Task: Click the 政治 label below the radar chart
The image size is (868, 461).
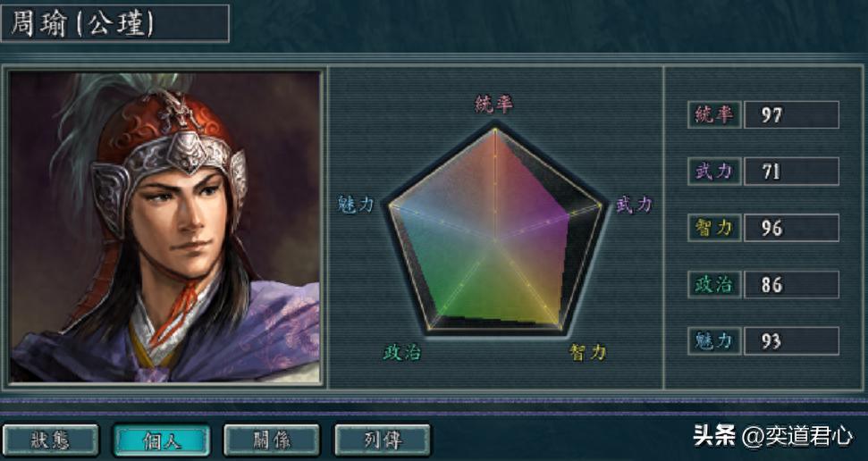Action: (x=402, y=352)
